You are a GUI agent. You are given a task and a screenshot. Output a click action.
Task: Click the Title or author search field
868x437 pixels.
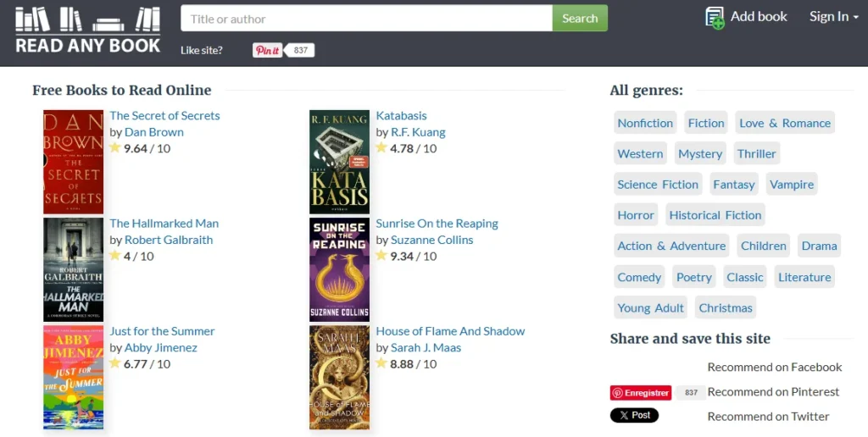tap(366, 19)
